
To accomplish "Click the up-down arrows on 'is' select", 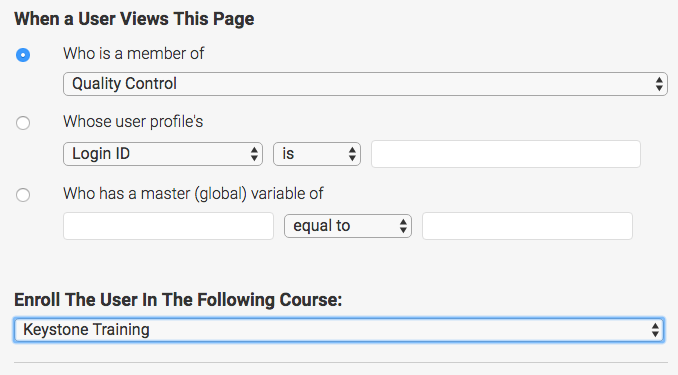I will pyautogui.click(x=352, y=154).
